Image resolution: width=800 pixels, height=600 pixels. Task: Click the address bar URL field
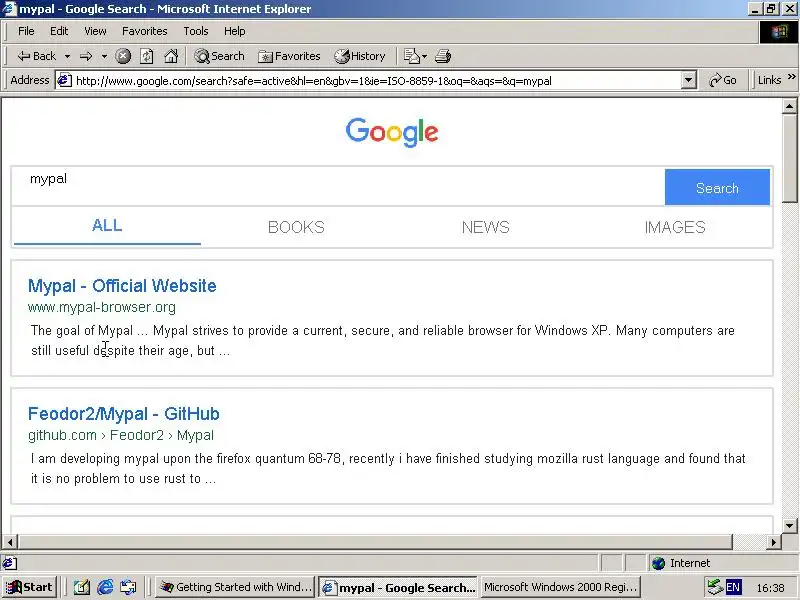tap(377, 81)
